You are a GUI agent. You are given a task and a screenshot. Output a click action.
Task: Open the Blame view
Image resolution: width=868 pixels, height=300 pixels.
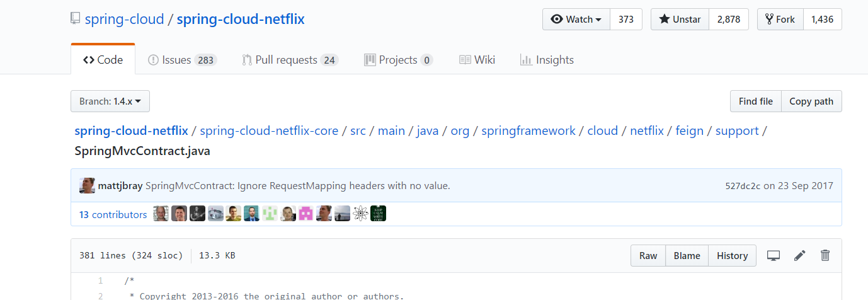pyautogui.click(x=687, y=256)
